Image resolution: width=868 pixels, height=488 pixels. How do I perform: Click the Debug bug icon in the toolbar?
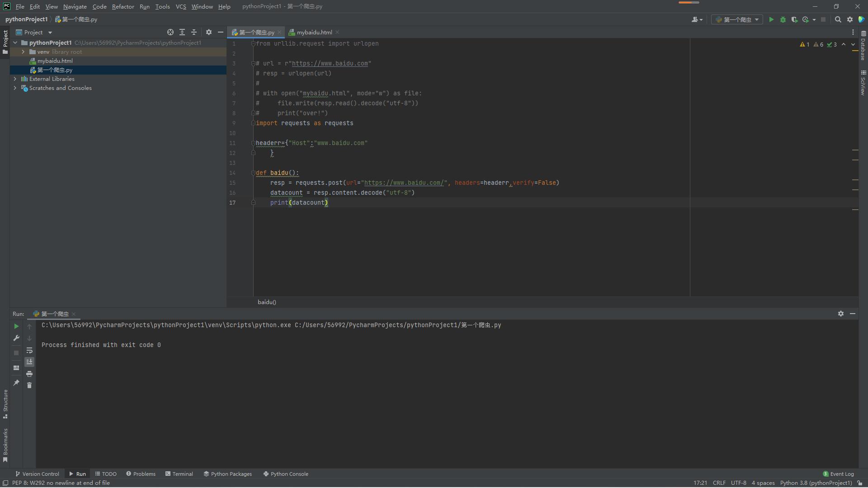[x=783, y=19]
